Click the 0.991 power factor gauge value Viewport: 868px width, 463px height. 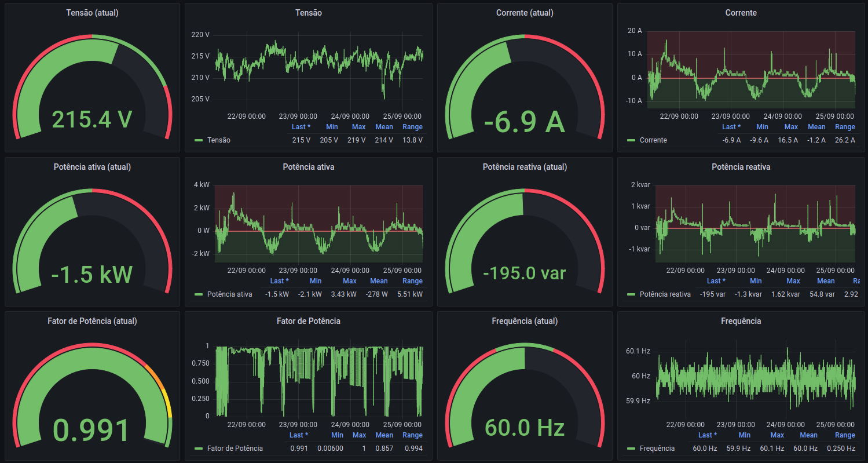point(92,430)
